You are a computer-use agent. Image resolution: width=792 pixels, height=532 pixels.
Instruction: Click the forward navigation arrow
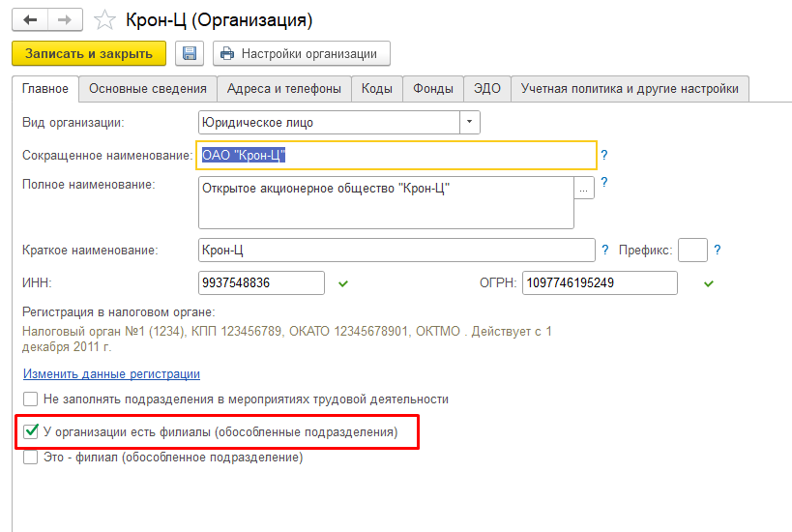pos(64,19)
